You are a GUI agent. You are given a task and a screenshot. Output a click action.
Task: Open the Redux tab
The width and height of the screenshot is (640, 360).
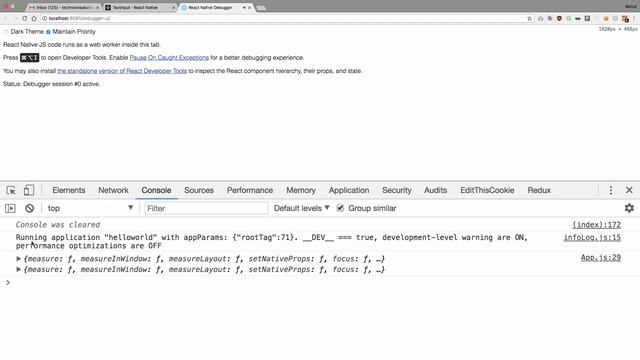(x=539, y=190)
